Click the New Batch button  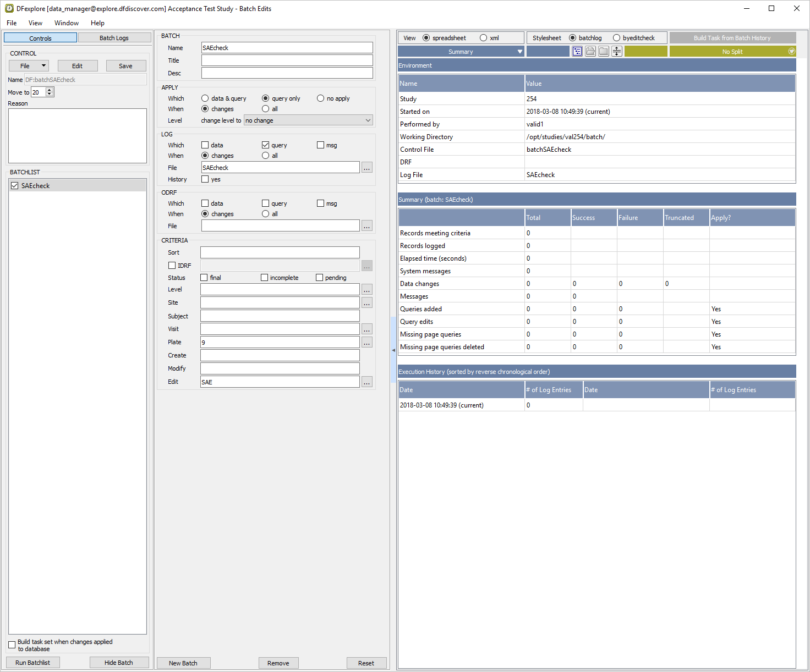coord(183,663)
